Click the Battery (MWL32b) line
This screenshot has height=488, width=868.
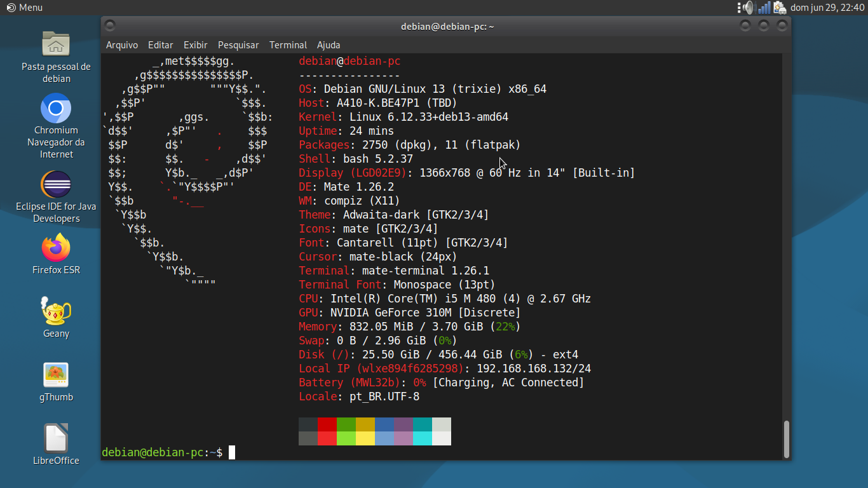pos(442,383)
